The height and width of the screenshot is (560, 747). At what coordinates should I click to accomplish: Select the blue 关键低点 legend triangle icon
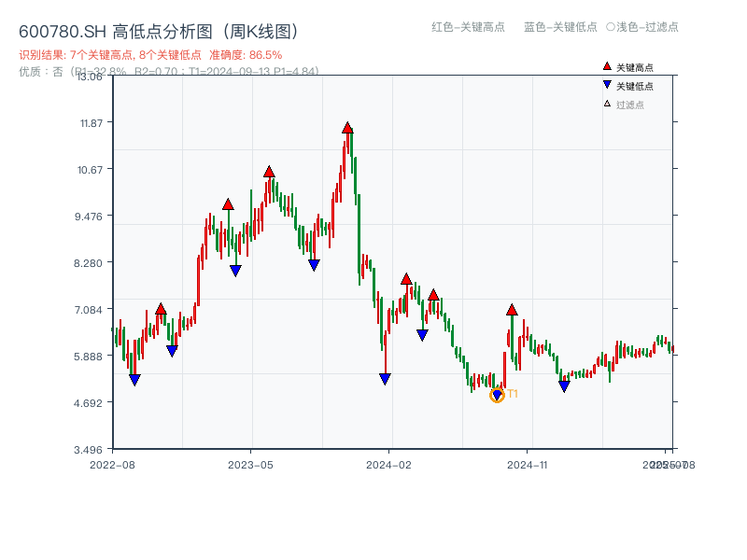pyautogui.click(x=607, y=85)
